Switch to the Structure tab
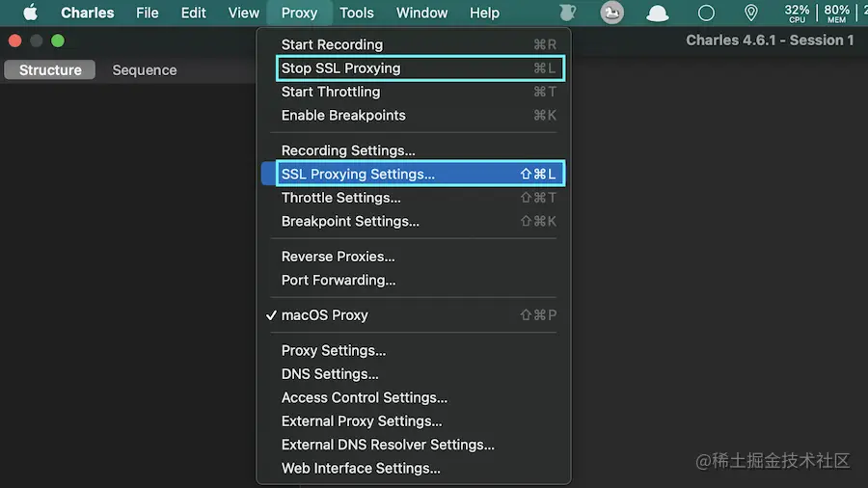 pyautogui.click(x=50, y=69)
